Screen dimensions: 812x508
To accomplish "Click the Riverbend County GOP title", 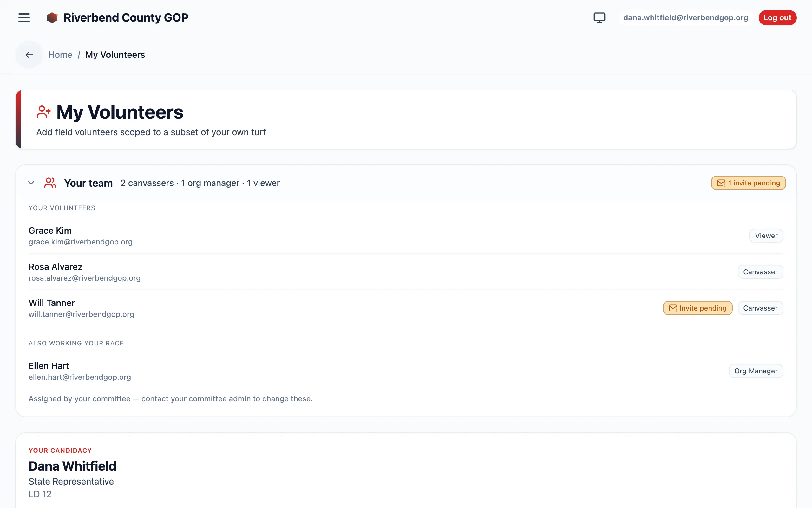I will pos(126,18).
